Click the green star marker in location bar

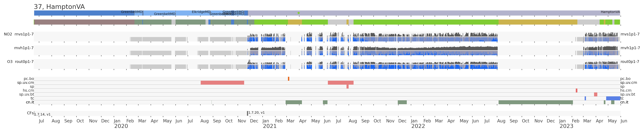click(x=299, y=13)
